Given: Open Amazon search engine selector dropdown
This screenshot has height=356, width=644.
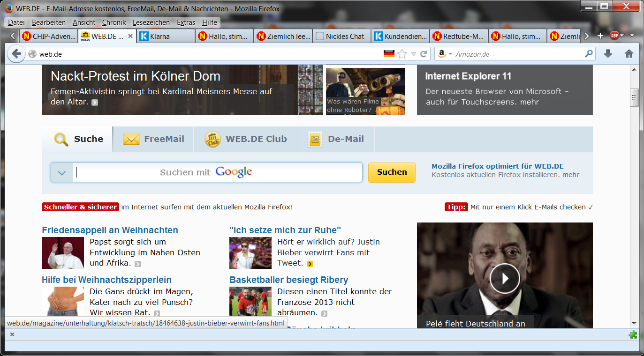Looking at the screenshot, I should point(450,54).
